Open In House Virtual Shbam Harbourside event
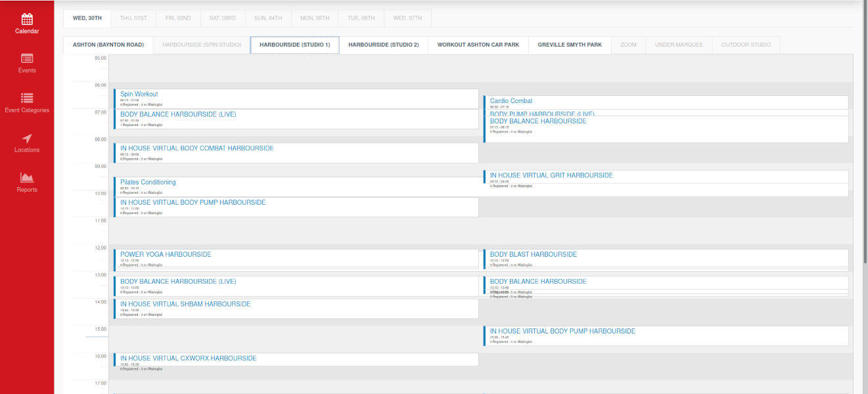Viewport: 868px width, 394px height. click(x=296, y=309)
